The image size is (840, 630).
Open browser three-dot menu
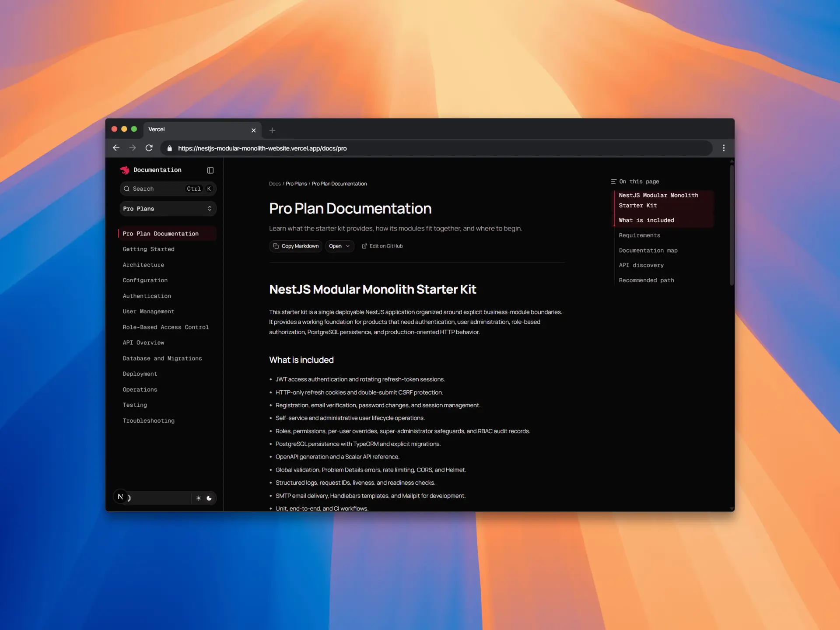tap(724, 148)
